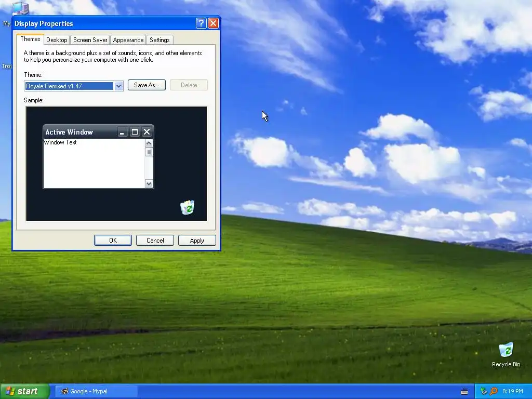Click the Apply button
This screenshot has width=532, height=399.
(197, 240)
